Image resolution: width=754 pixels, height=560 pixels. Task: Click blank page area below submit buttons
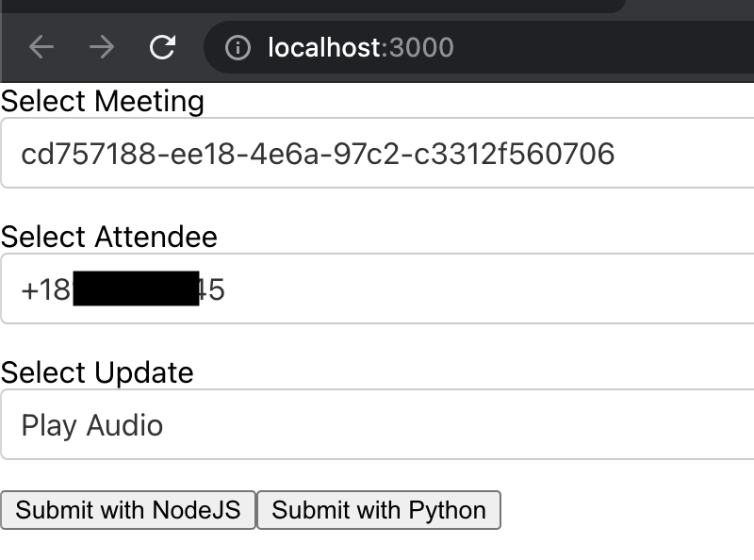coord(377,546)
